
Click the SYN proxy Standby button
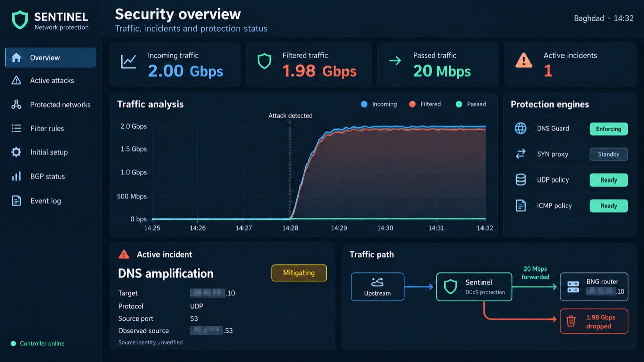pos(609,154)
